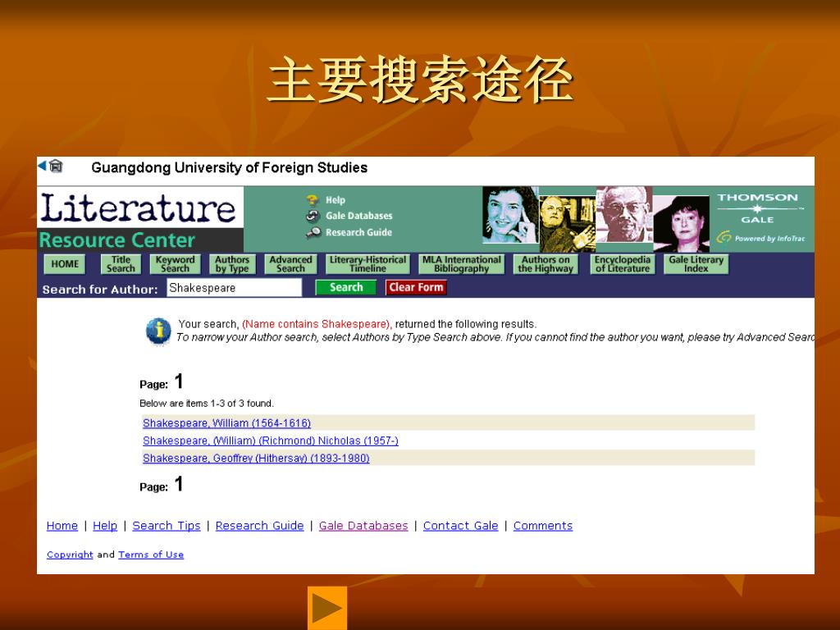
Task: Click the woman in black hat portrait
Action: tap(681, 223)
